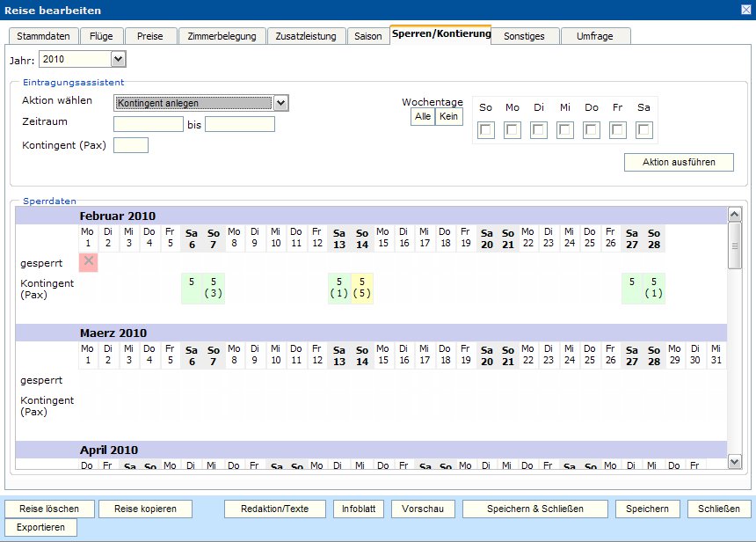The height and width of the screenshot is (542, 756).
Task: Click the Exportieren button
Action: pos(40,527)
